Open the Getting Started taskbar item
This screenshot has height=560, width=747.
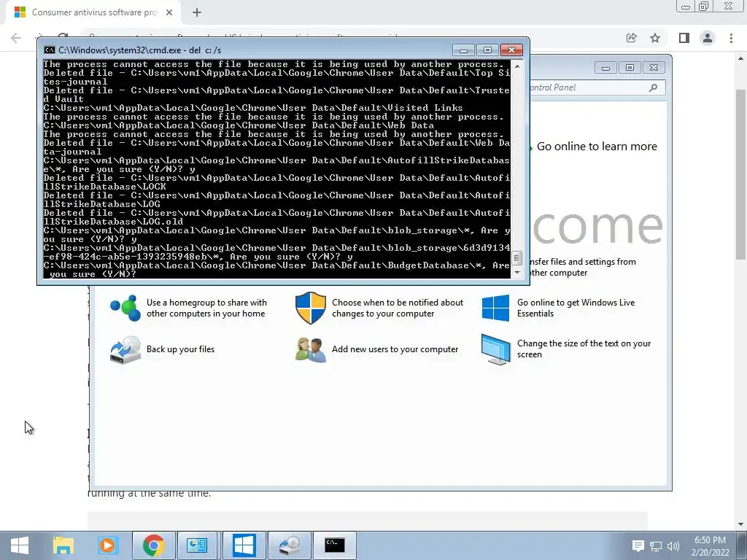click(244, 545)
